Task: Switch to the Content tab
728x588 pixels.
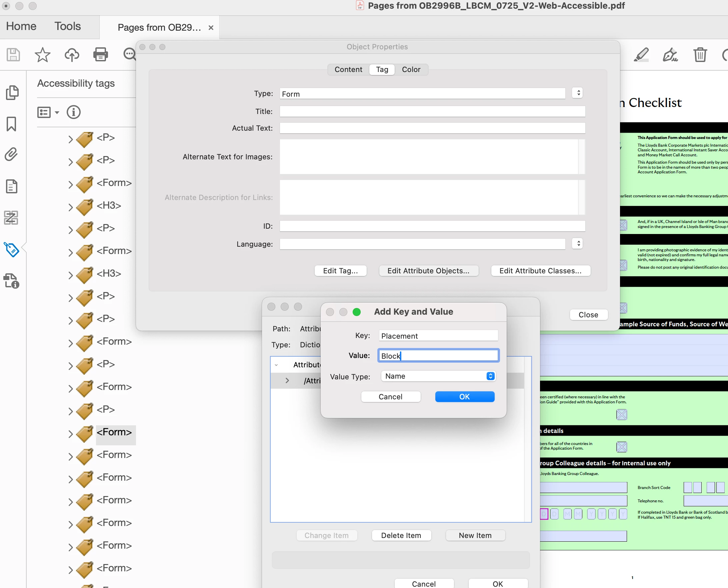Action: (x=348, y=69)
